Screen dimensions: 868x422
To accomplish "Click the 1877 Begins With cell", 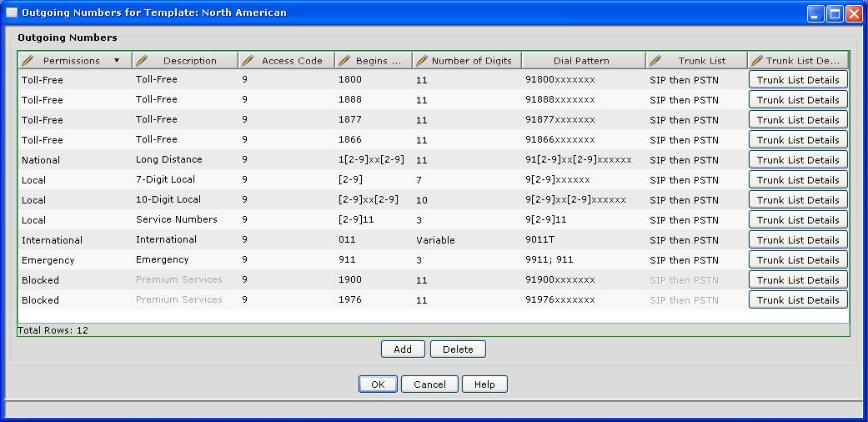I will (374, 119).
